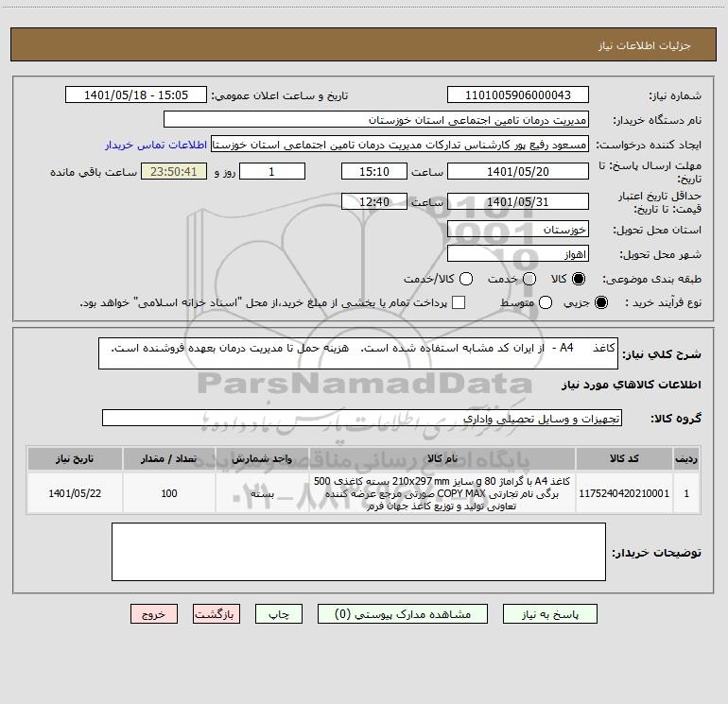Click the ساعت باقی مانده label

pos(94,172)
